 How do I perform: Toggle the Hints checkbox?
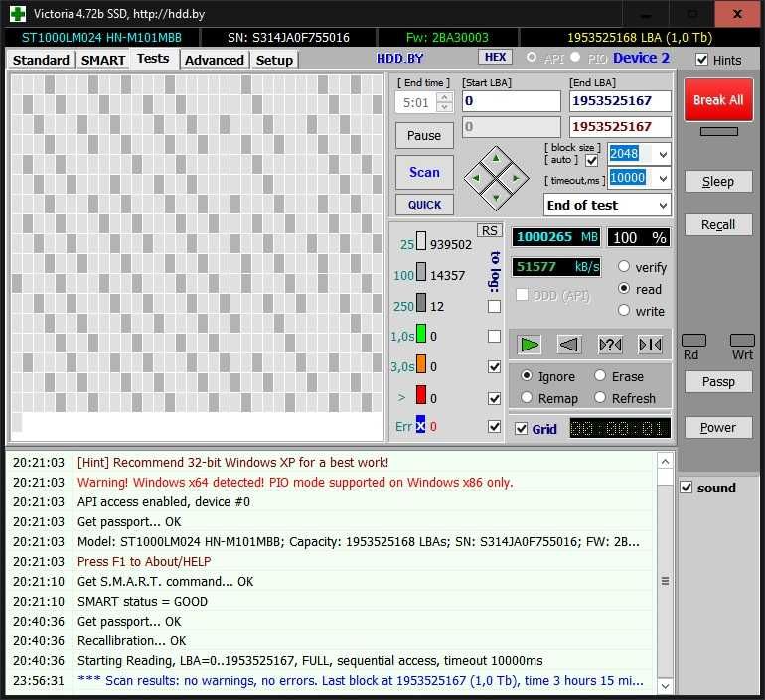[701, 60]
